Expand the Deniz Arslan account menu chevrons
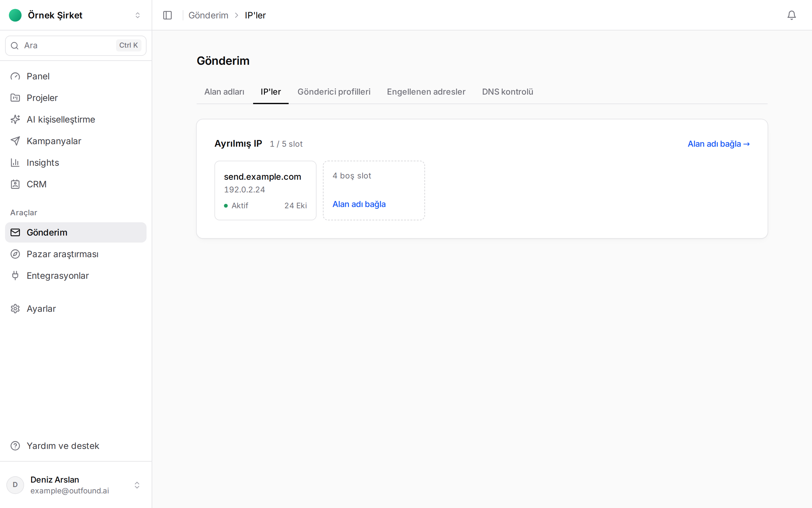Screen dimensions: 812x508 137,485
